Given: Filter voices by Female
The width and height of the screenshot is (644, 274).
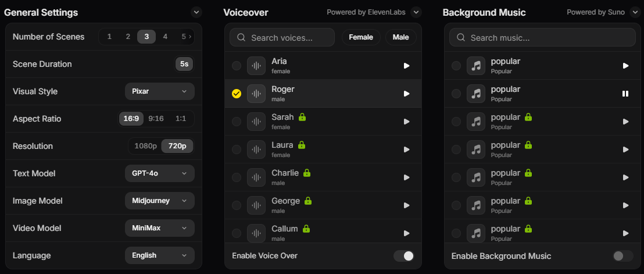Looking at the screenshot, I should click(361, 37).
